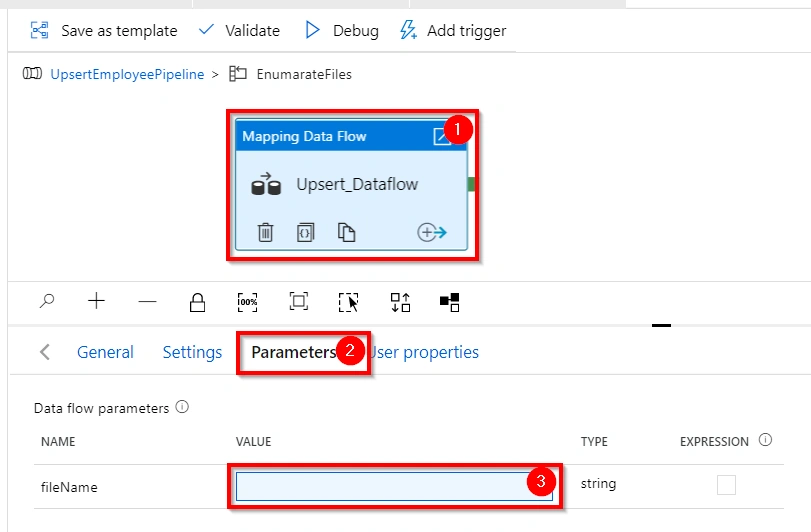Delete the Upsert_Dataflow activity
The width and height of the screenshot is (811, 532).
click(265, 232)
